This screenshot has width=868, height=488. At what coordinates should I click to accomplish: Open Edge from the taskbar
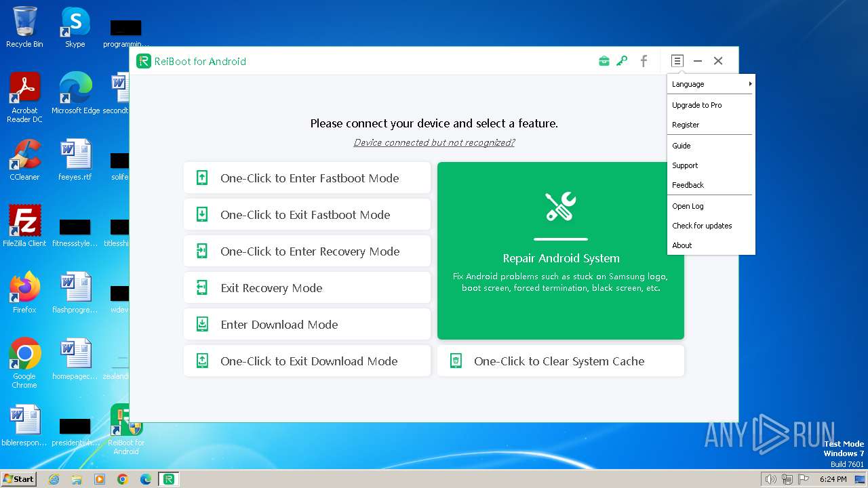[146, 479]
